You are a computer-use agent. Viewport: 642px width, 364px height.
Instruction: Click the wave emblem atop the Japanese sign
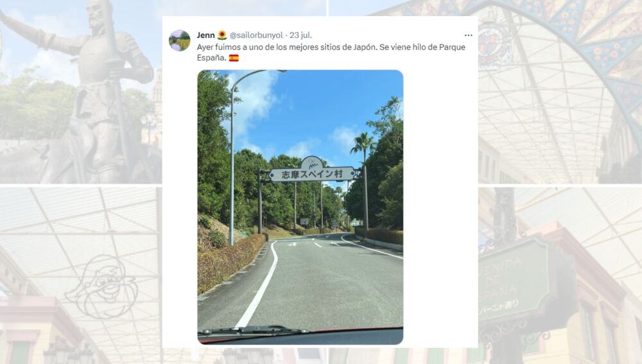coord(312,162)
